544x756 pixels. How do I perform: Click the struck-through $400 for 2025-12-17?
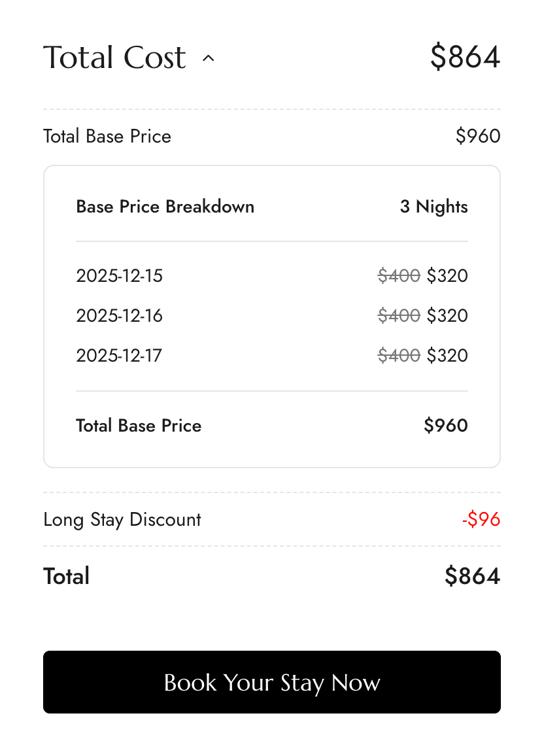(399, 356)
